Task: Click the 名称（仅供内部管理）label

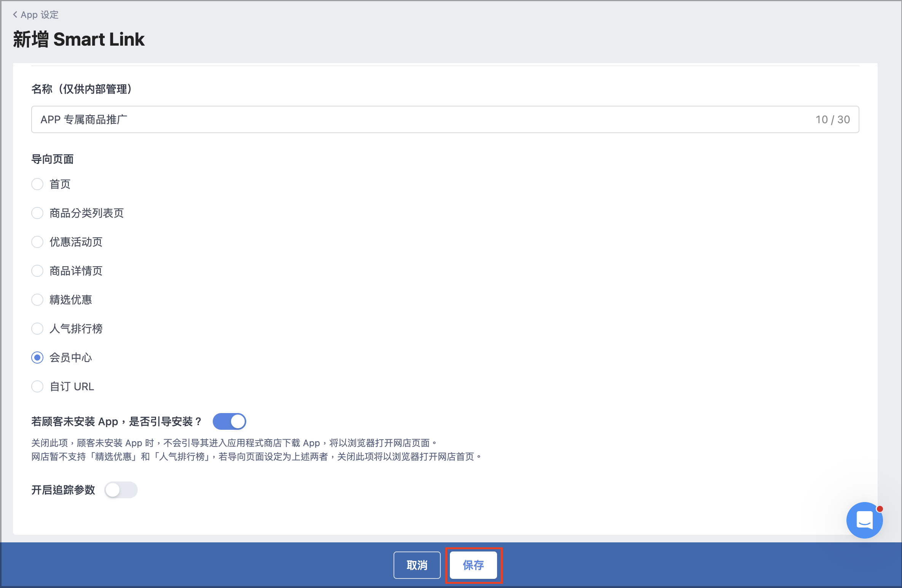Action: (x=82, y=89)
